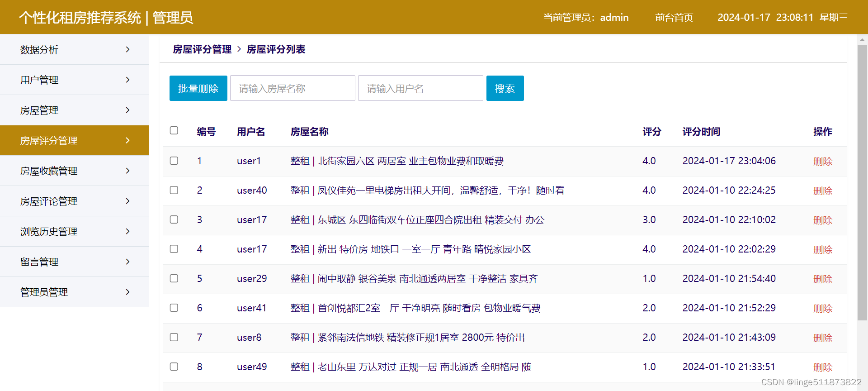
Task: Delete rating row 1 via 删除
Action: (823, 161)
